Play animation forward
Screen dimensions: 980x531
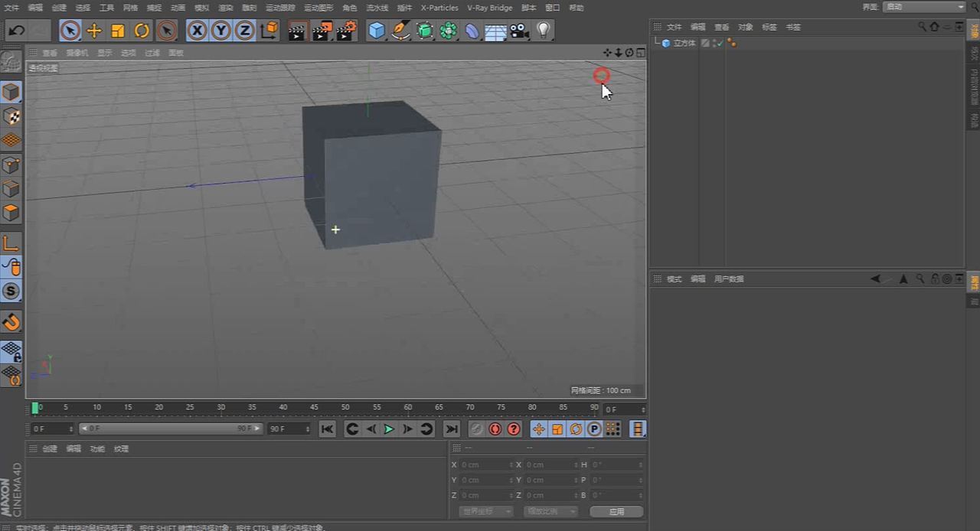(389, 429)
